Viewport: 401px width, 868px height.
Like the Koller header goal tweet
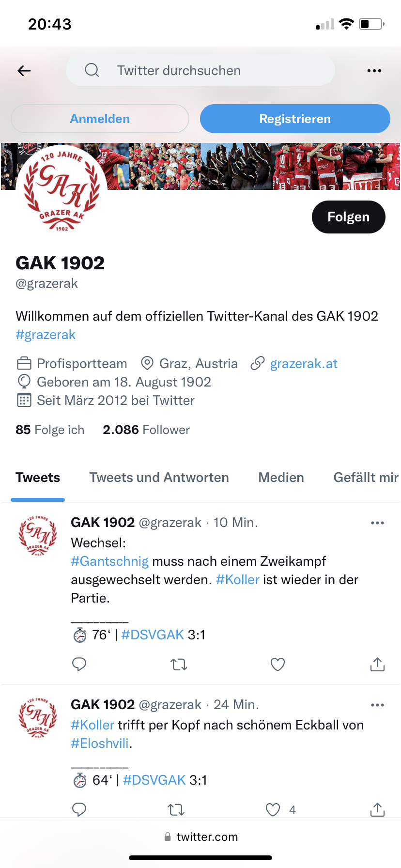[x=273, y=809]
